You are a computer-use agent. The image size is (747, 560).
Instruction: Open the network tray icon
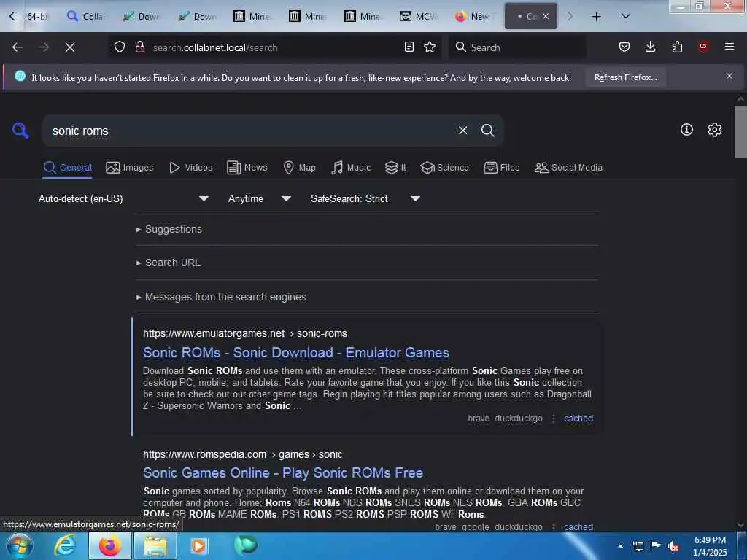(x=638, y=546)
